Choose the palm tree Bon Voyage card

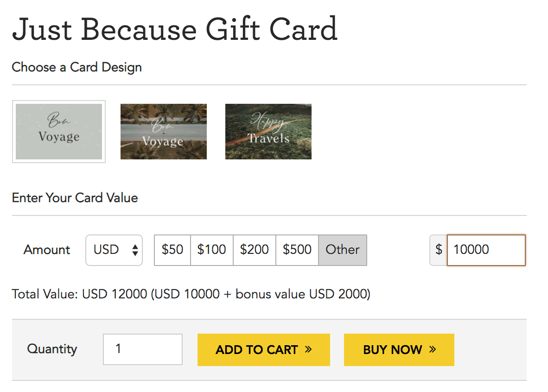pyautogui.click(x=164, y=132)
